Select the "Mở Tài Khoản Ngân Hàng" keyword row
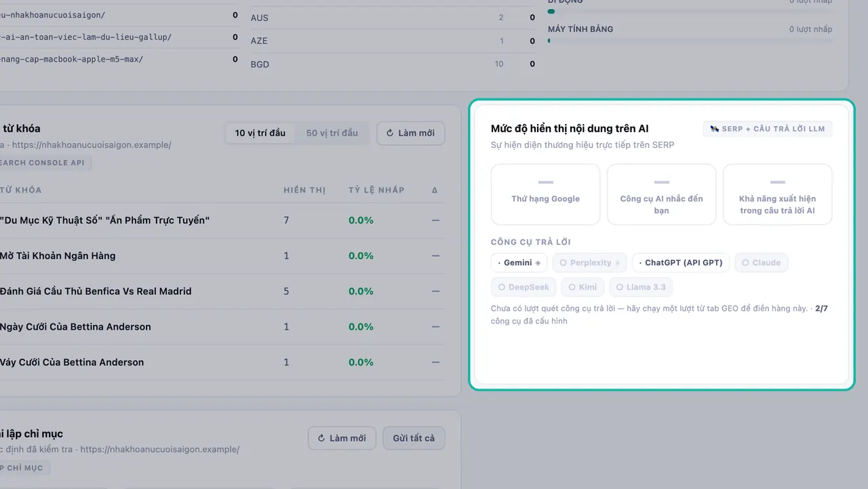 click(222, 256)
